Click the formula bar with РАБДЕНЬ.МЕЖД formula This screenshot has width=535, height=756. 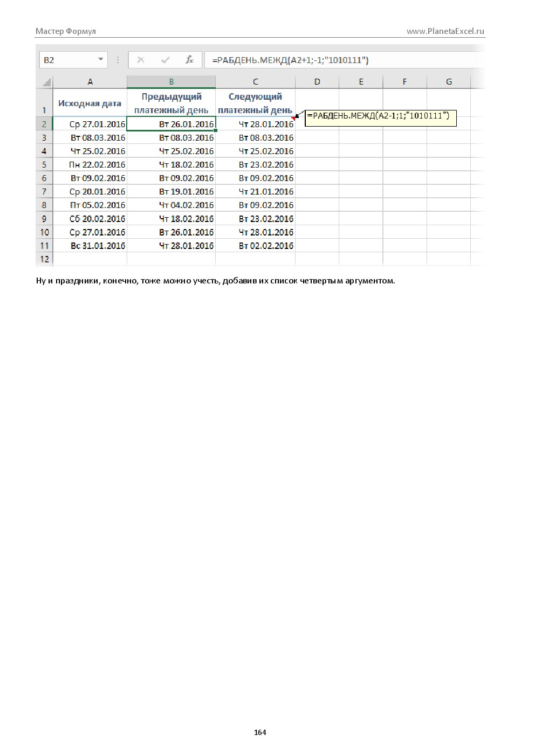coord(343,60)
